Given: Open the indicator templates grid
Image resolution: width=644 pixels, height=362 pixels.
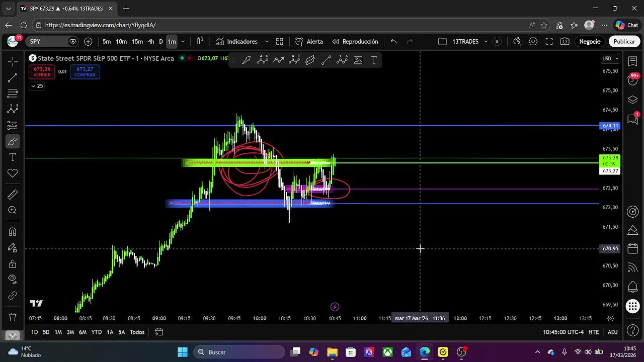Looking at the screenshot, I should (x=280, y=42).
